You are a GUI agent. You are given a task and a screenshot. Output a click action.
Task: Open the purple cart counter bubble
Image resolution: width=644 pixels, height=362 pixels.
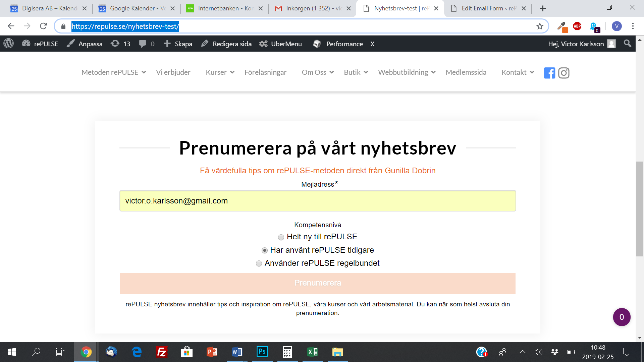(x=622, y=317)
